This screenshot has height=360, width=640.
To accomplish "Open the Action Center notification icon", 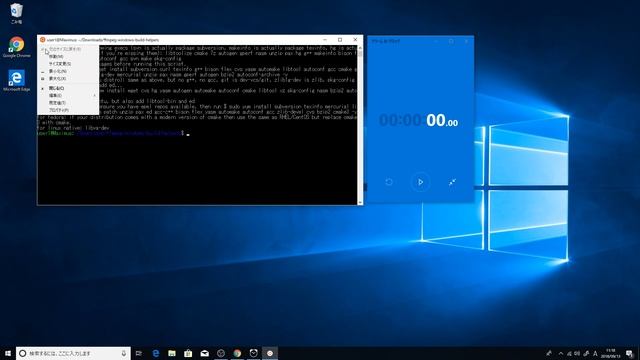I will click(x=630, y=353).
